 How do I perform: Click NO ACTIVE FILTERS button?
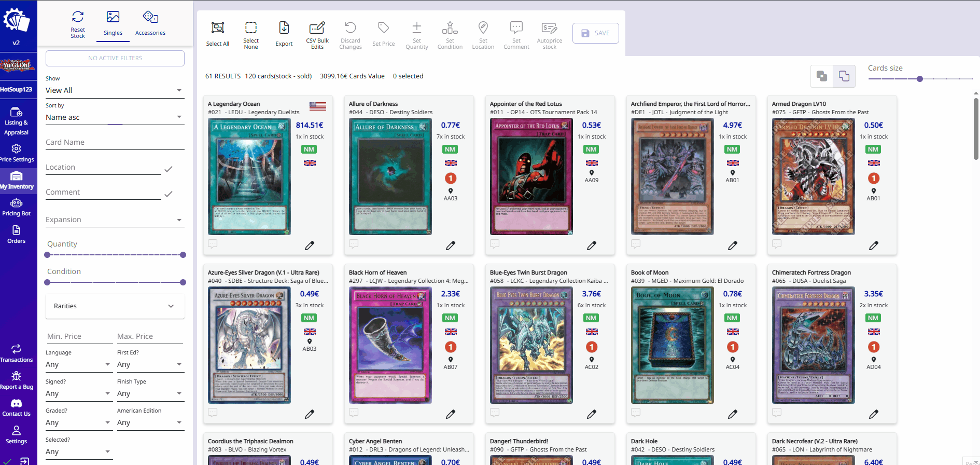click(115, 58)
